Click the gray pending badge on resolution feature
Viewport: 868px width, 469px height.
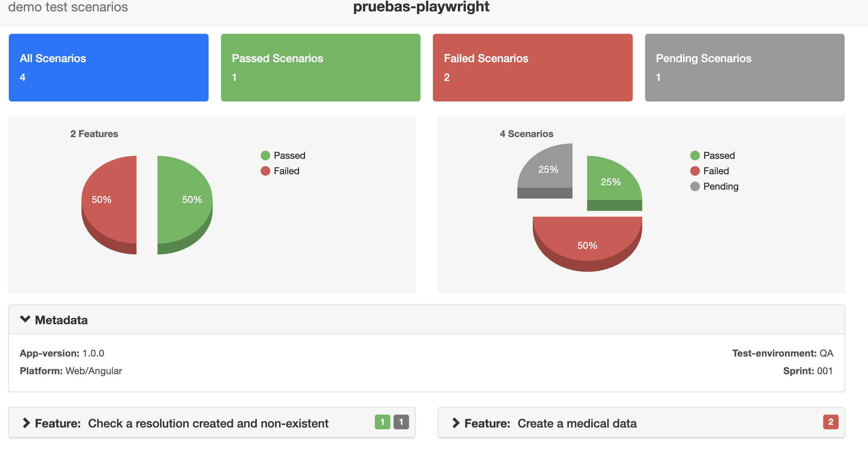click(x=401, y=422)
